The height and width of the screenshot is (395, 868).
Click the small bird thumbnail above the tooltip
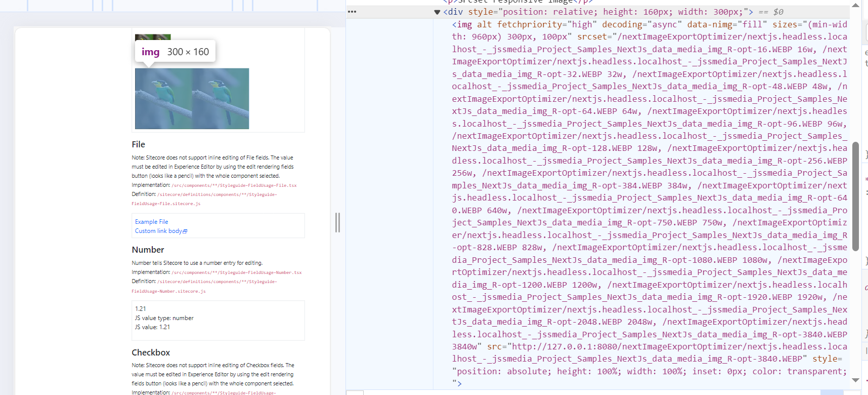pos(153,37)
